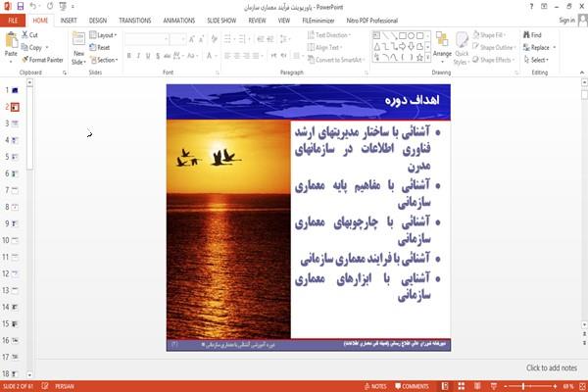Toggle Strikethrough formatting
The height and width of the screenshot is (392, 588).
coord(168,56)
